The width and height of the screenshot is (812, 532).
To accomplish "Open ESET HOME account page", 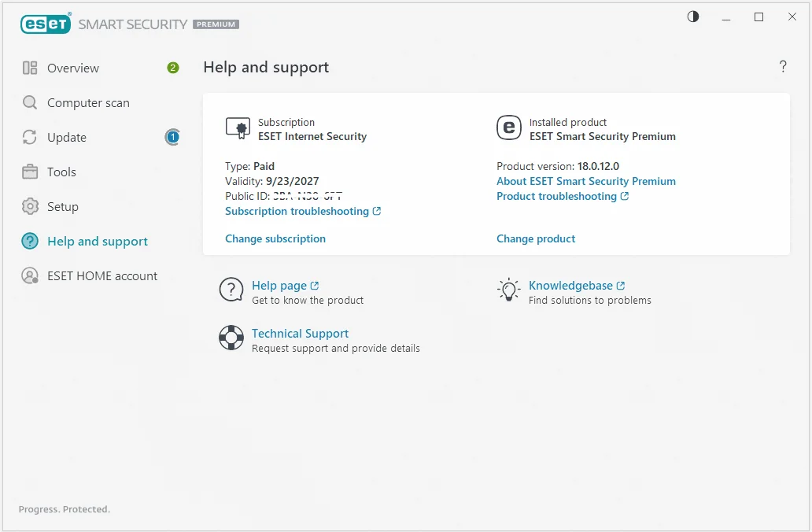I will [x=102, y=275].
